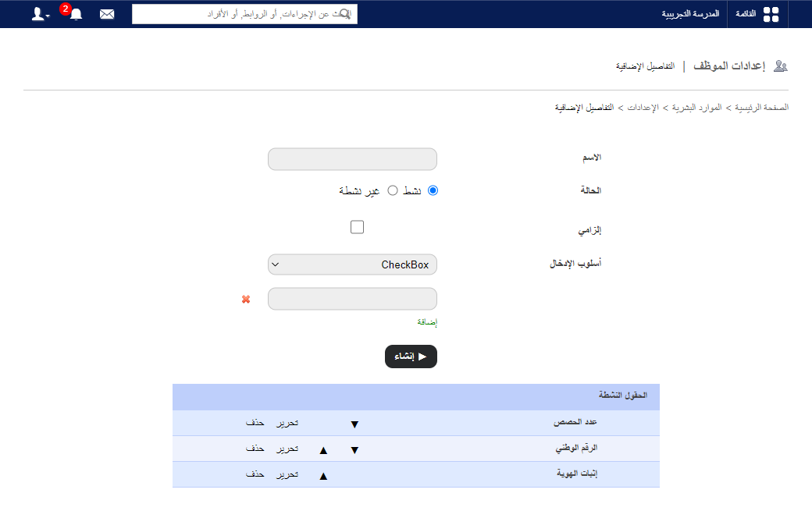Image resolution: width=812 pixels, height=518 pixels.
Task: Delete the الرقم الوطني field via حذف
Action: tap(255, 449)
